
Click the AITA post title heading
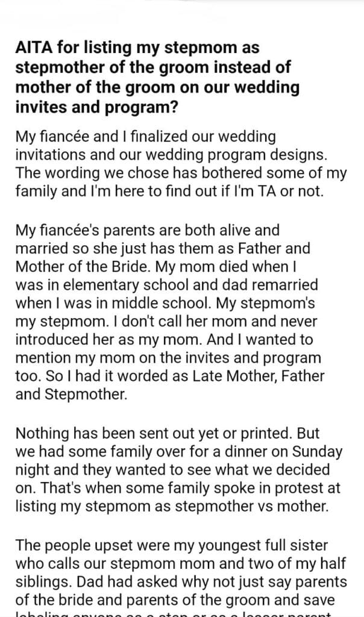[x=157, y=77]
